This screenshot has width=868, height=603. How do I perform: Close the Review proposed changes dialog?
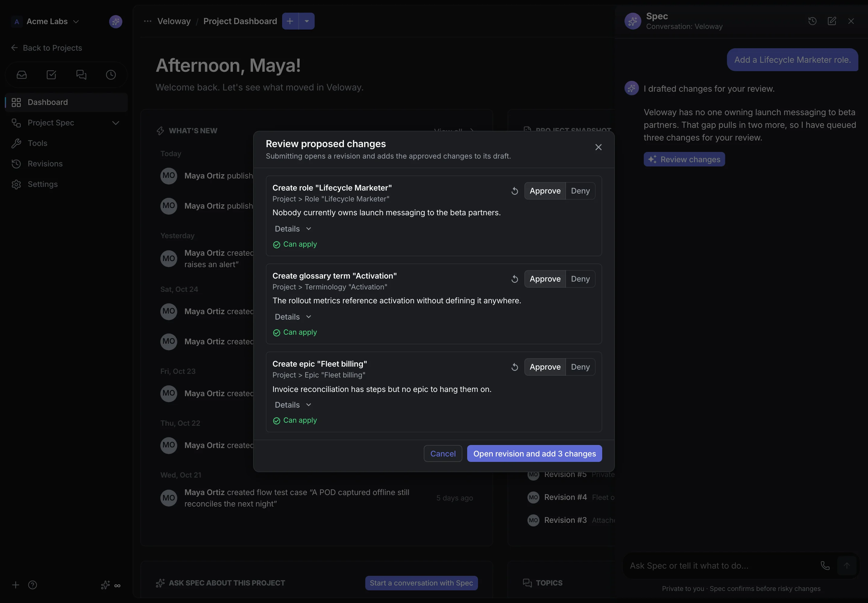coord(598,147)
